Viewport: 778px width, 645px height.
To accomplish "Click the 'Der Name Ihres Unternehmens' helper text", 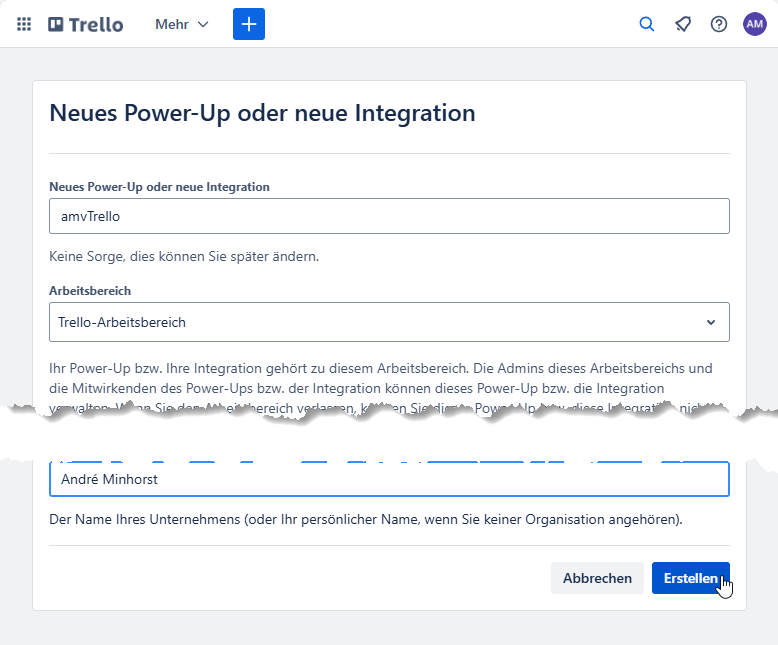I will 365,519.
